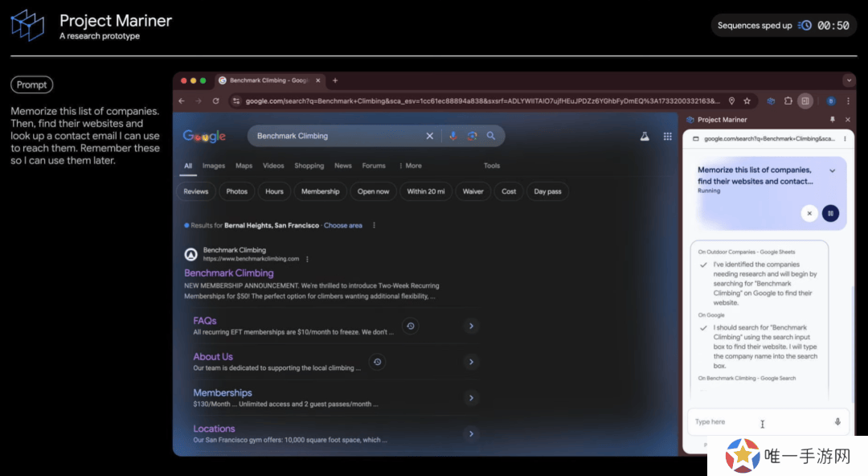Image resolution: width=868 pixels, height=476 pixels.
Task: Click the Benchmark Climbing site favicon
Action: 191,254
